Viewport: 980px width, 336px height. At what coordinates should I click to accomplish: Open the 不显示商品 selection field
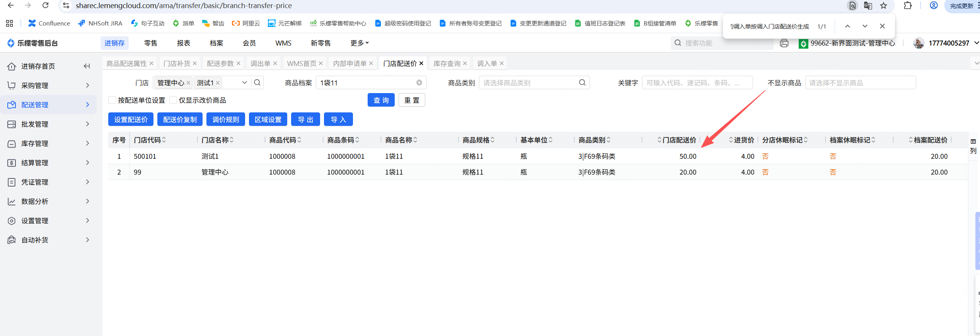pyautogui.click(x=861, y=83)
